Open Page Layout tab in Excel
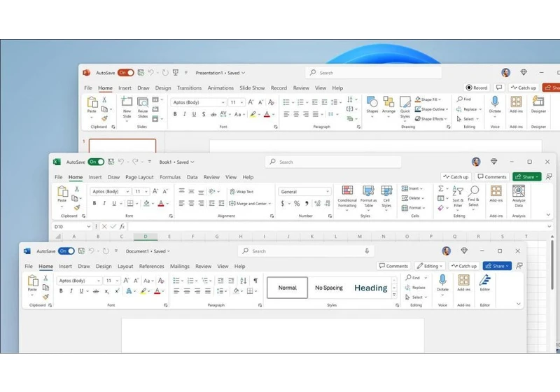 coord(139,177)
